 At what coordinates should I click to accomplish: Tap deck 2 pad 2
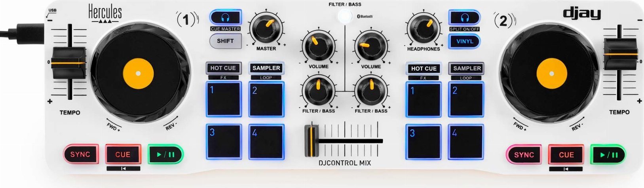pyautogui.click(x=466, y=99)
